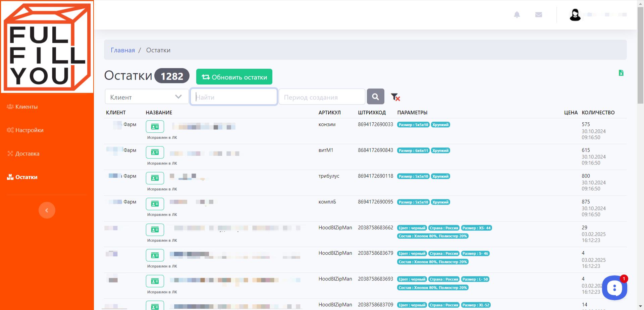The width and height of the screenshot is (644, 310).
Task: Expand the Клиент dropdown filter
Action: click(x=147, y=97)
